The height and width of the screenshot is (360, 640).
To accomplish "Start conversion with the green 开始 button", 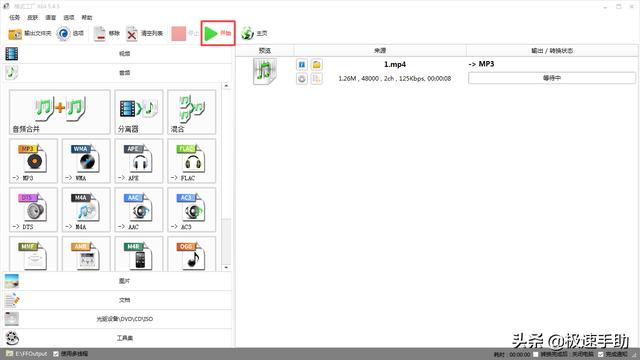I will [x=218, y=33].
